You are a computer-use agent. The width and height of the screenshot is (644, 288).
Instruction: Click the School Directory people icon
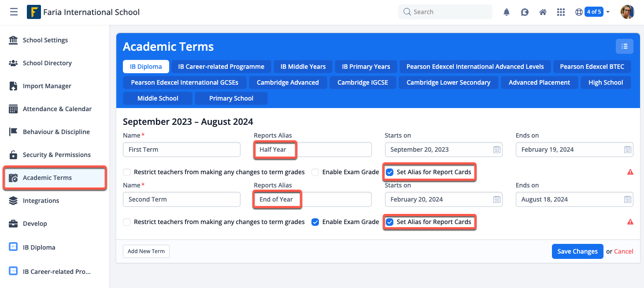13,63
